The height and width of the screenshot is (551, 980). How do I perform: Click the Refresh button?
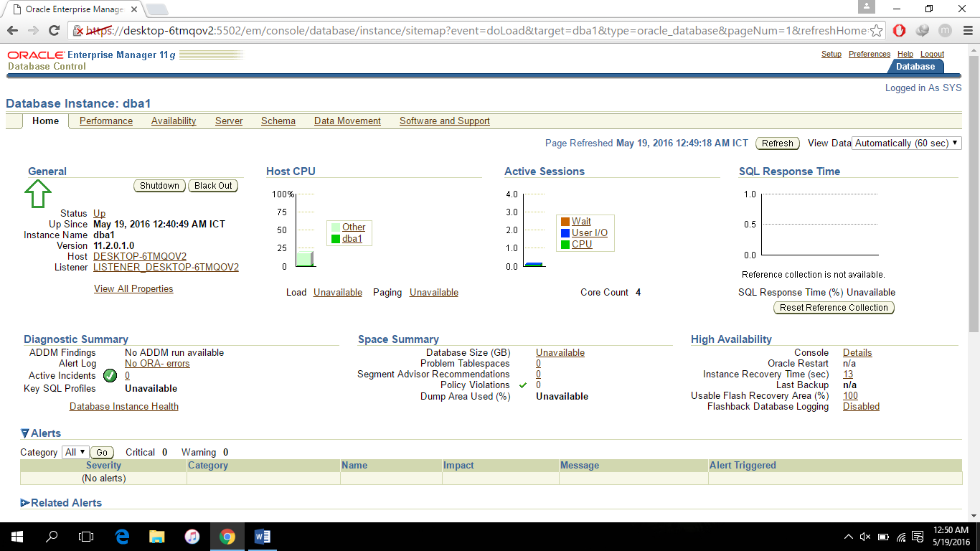pyautogui.click(x=778, y=143)
